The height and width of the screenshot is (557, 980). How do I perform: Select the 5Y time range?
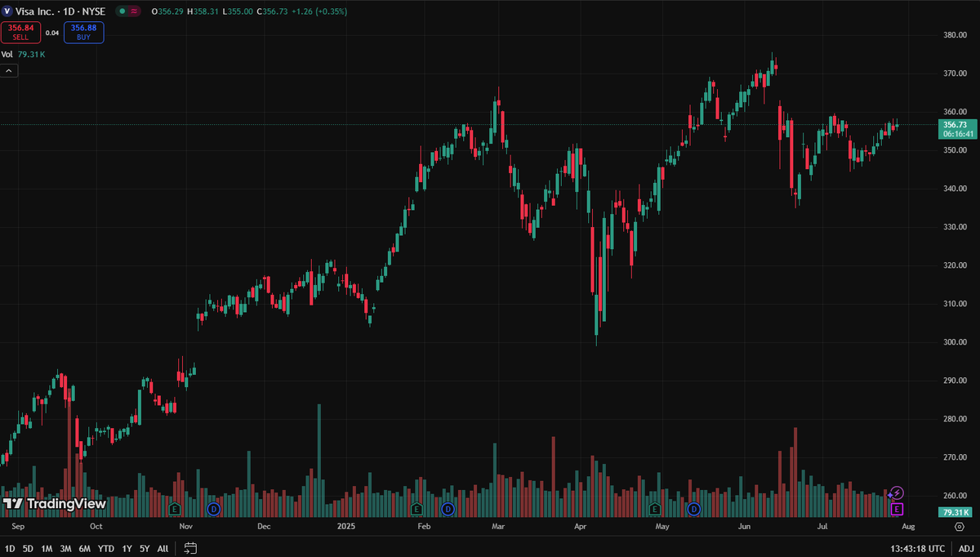click(145, 548)
